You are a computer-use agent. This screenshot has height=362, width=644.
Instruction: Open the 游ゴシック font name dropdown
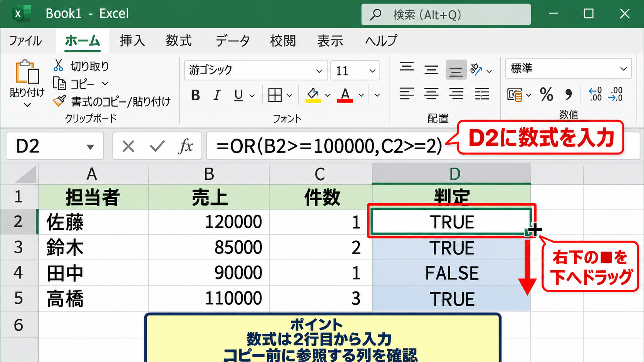pos(319,71)
